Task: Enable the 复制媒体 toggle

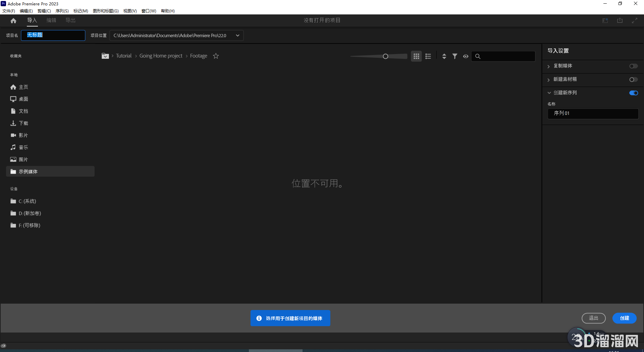Action: (x=633, y=66)
